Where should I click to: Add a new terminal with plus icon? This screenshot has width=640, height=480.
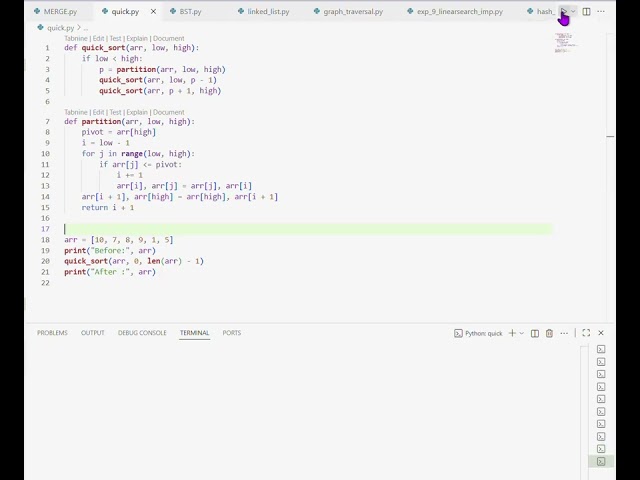click(512, 333)
